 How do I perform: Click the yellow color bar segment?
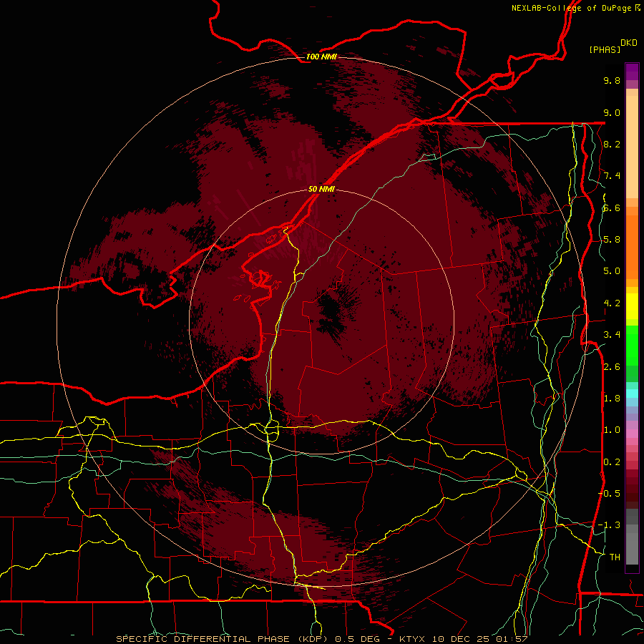(632, 306)
